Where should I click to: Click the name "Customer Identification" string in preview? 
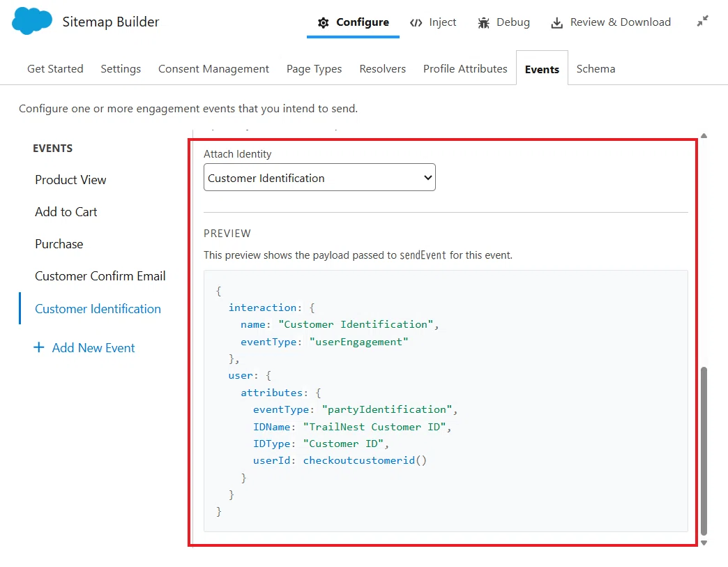coord(356,324)
